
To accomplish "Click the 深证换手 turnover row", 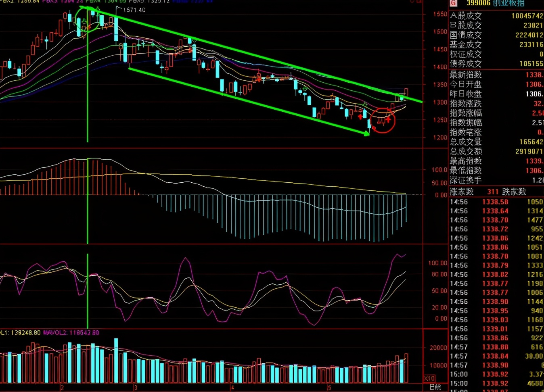I will (466, 181).
